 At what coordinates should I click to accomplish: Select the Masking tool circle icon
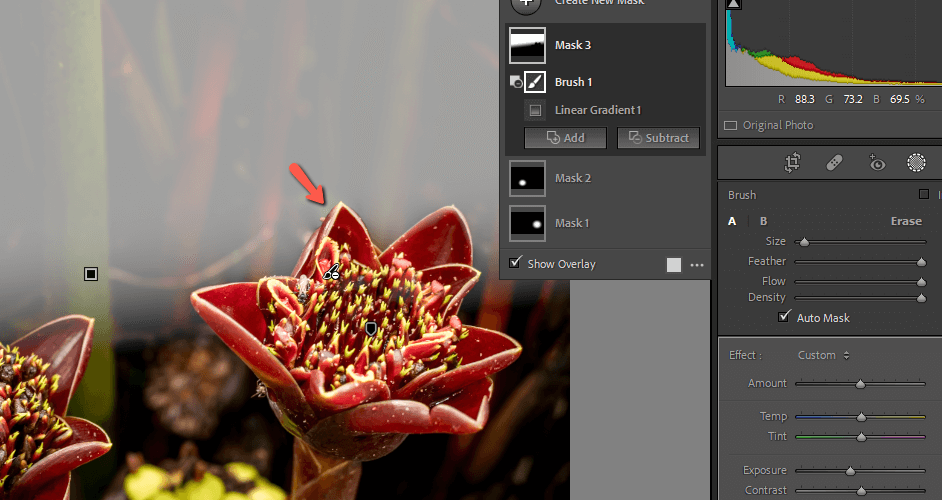(x=916, y=162)
